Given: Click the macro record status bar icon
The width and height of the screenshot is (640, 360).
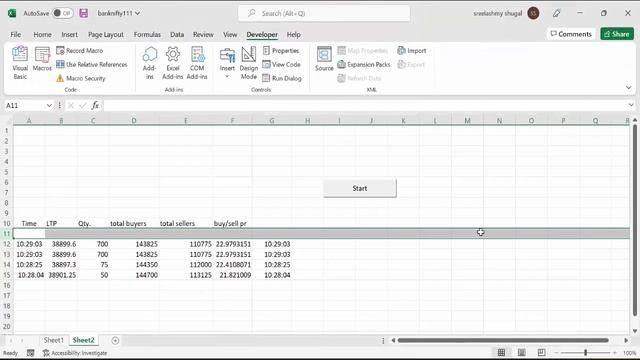Looking at the screenshot, I should tap(31, 353).
